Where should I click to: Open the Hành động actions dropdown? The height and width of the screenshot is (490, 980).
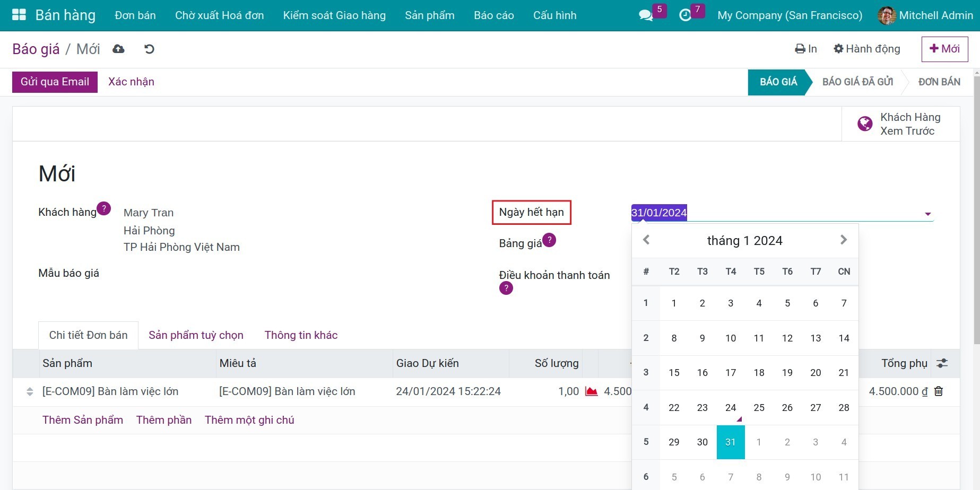pos(867,49)
